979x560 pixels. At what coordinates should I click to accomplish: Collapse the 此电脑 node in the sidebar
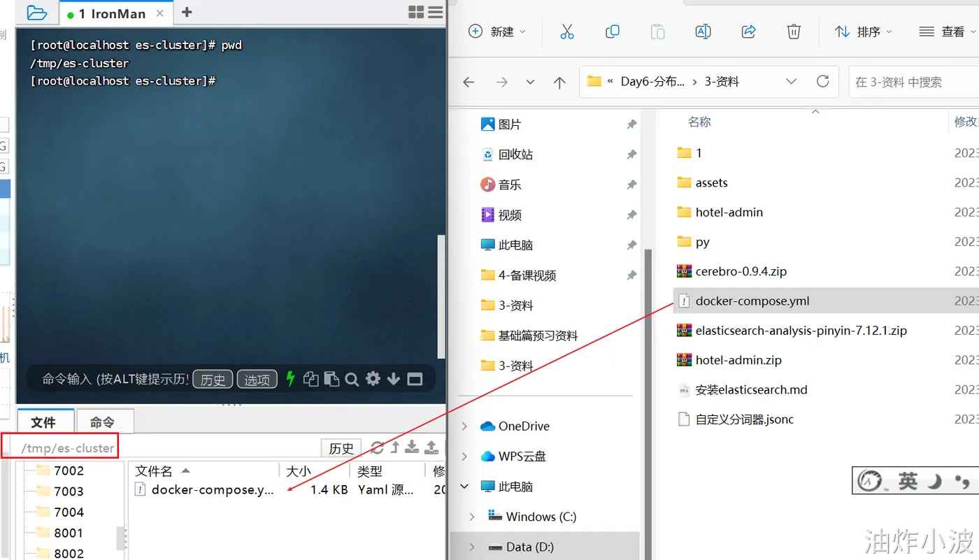click(466, 487)
